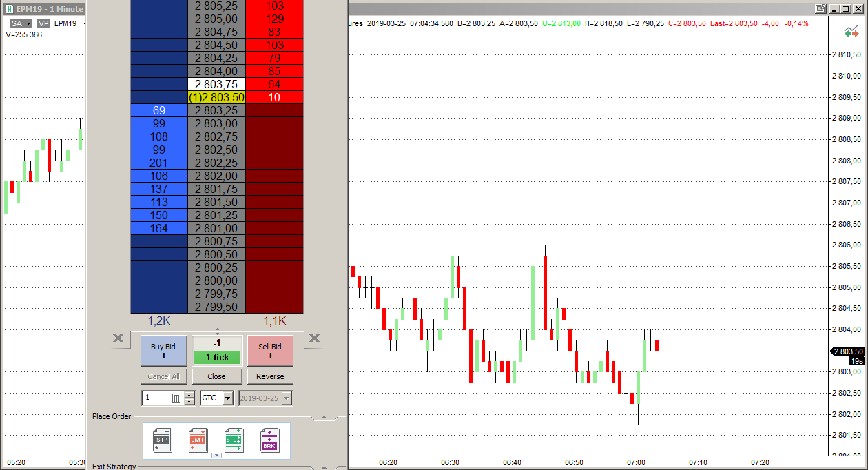Click the bid size 201 cell
The width and height of the screenshot is (868, 470).
click(x=159, y=163)
